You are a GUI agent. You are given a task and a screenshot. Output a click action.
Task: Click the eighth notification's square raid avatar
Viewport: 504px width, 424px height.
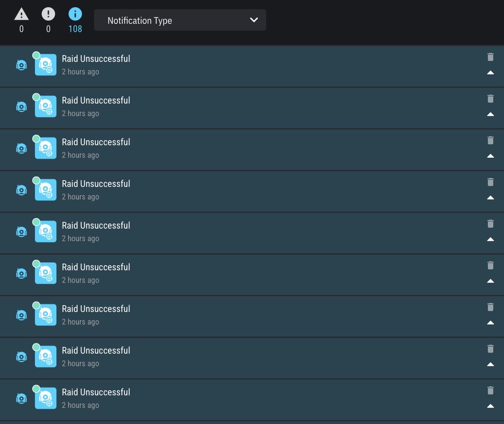point(46,356)
